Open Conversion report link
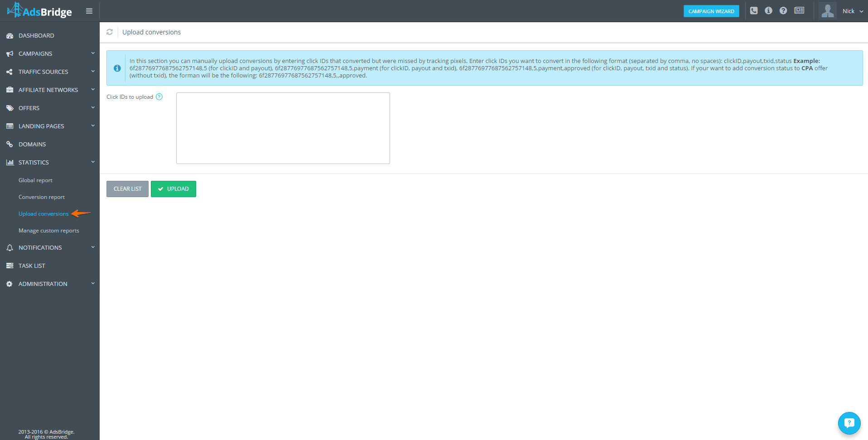 tap(42, 197)
